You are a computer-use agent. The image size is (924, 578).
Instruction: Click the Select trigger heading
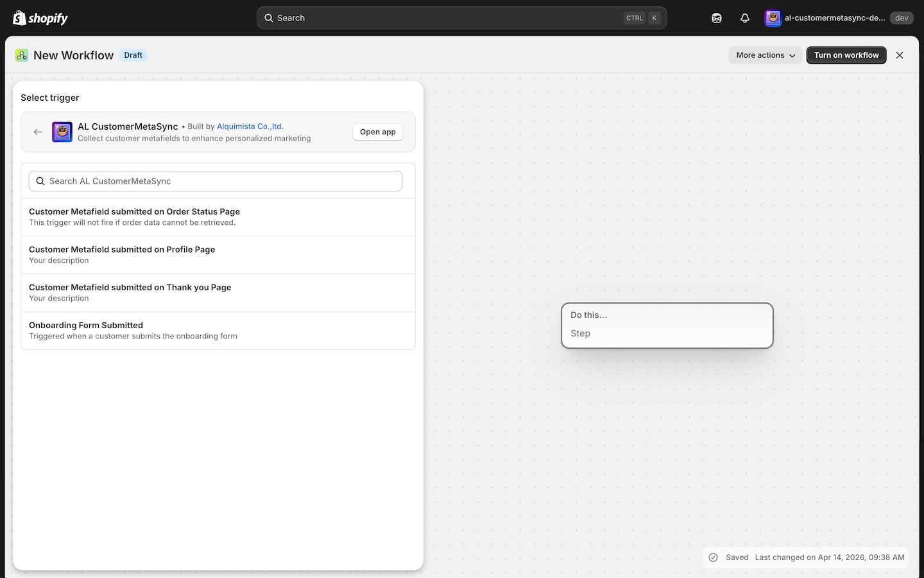point(50,98)
